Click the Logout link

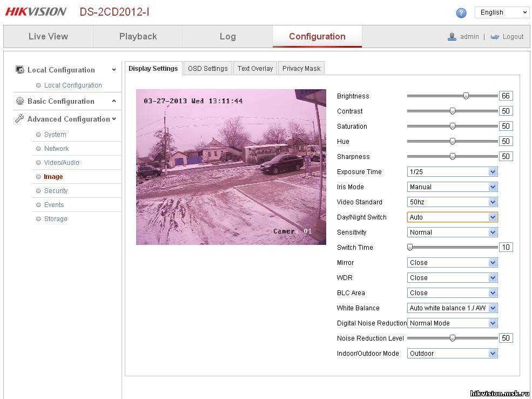(513, 37)
